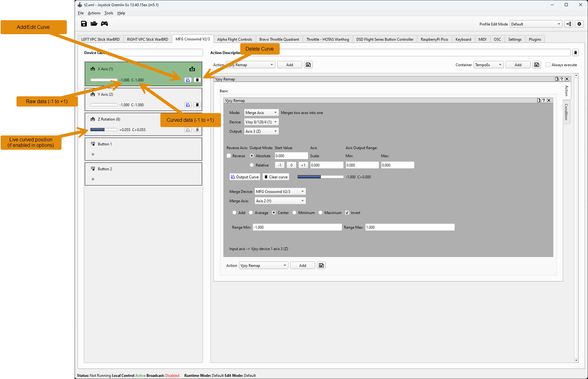Open the Merge Device dropdown
The height and width of the screenshot is (379, 588).
coord(280,191)
